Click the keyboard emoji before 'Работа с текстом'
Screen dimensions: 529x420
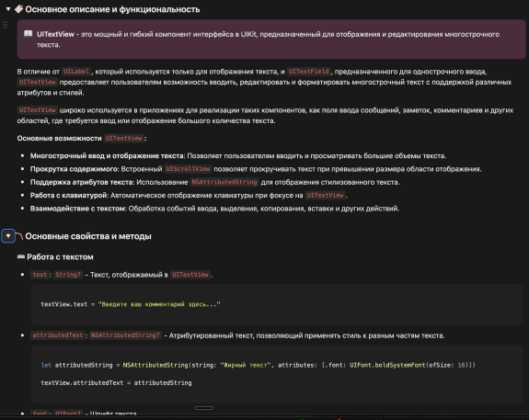[x=21, y=256]
